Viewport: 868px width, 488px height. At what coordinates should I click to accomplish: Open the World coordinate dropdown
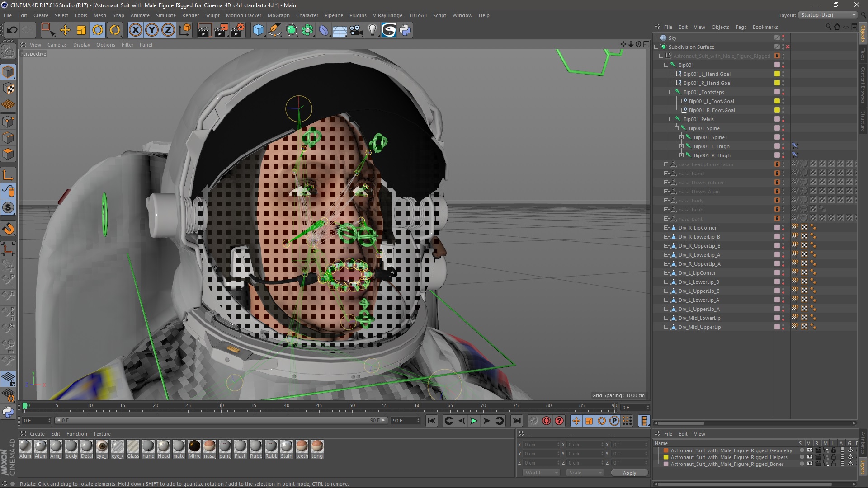click(541, 473)
